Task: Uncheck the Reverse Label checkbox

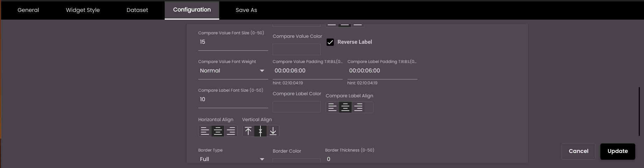Action: pos(330,42)
